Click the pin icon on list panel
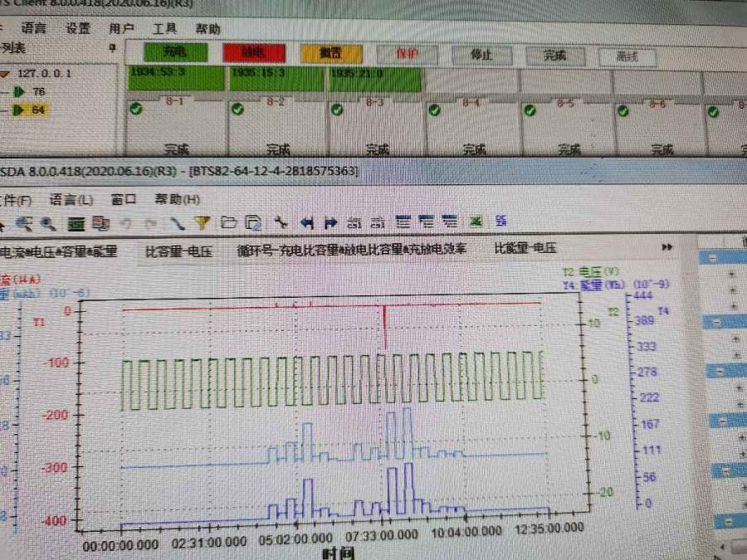Image resolution: width=747 pixels, height=560 pixels. pos(114,48)
